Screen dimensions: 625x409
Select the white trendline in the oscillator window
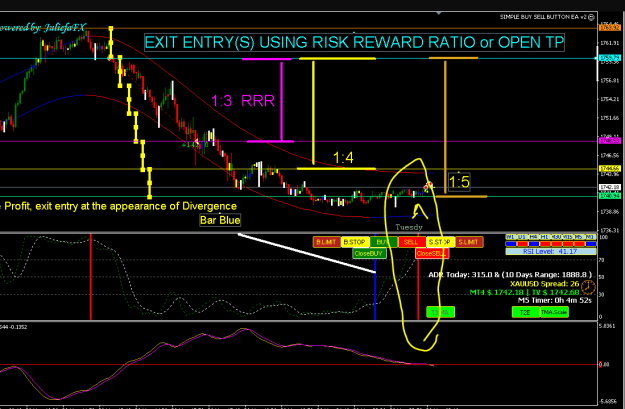pyautogui.click(x=307, y=253)
